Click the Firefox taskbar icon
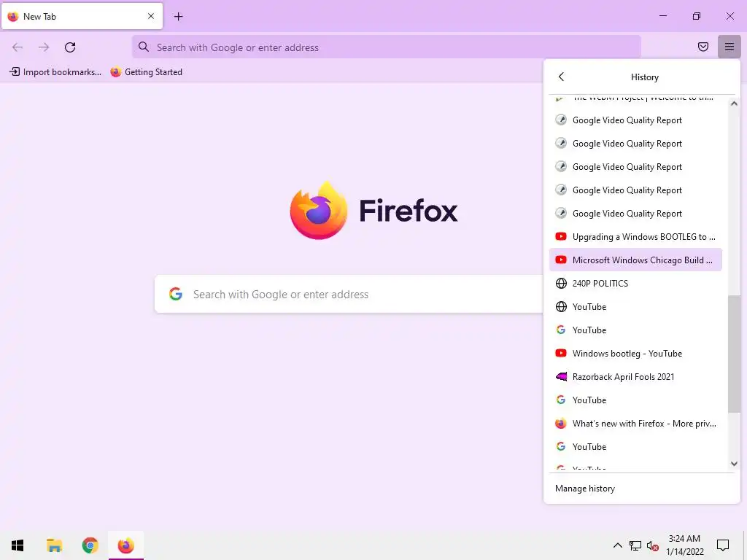 tap(125, 545)
